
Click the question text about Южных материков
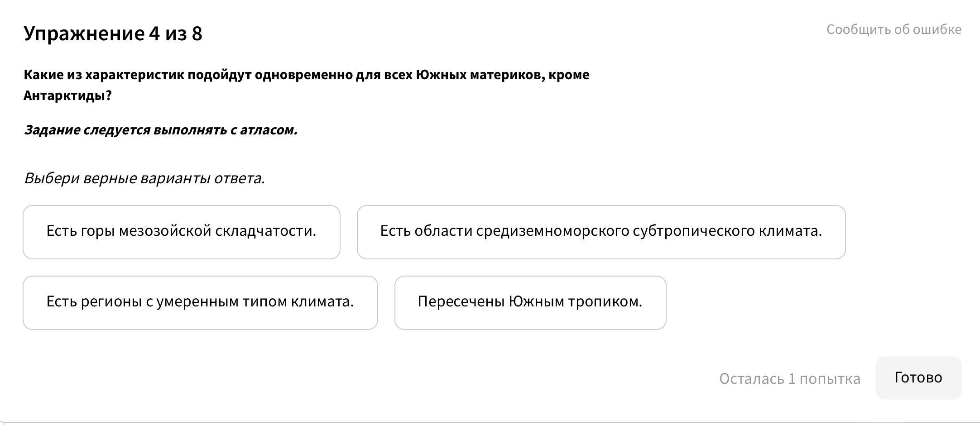(306, 75)
